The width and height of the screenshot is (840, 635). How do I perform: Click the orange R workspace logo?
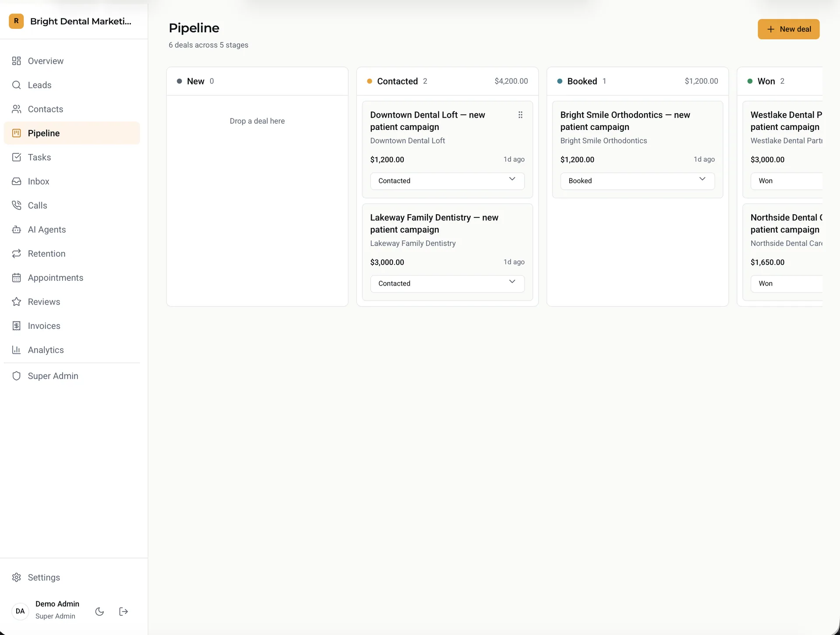pos(16,21)
